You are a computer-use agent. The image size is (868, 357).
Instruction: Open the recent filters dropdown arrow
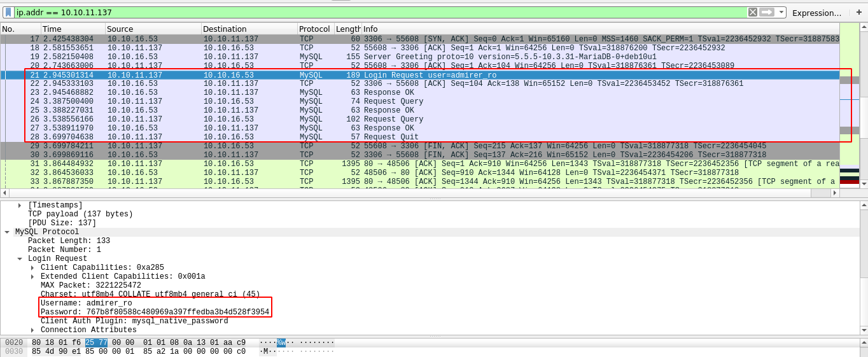click(781, 12)
